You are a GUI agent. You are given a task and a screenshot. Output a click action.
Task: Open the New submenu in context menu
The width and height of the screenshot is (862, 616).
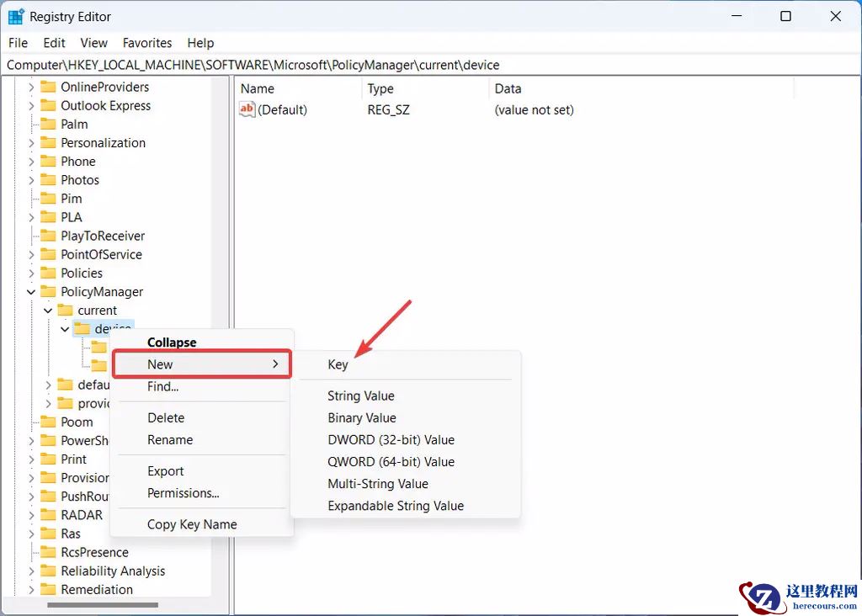pyautogui.click(x=202, y=364)
